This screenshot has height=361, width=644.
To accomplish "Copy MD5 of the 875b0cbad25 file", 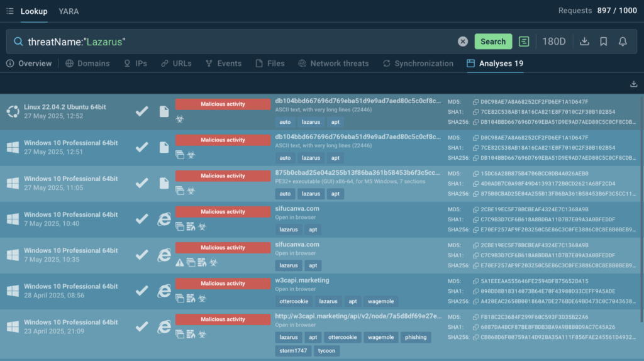I will (475, 174).
